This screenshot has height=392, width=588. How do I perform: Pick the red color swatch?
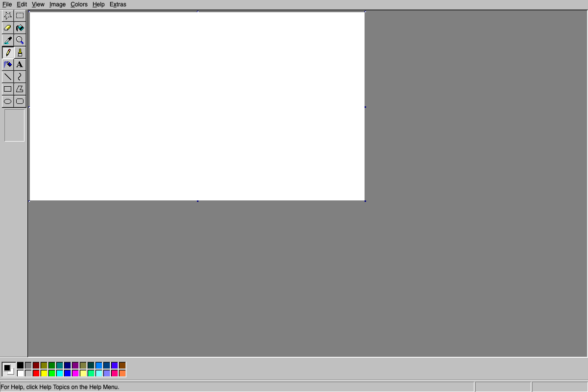[x=35, y=372]
